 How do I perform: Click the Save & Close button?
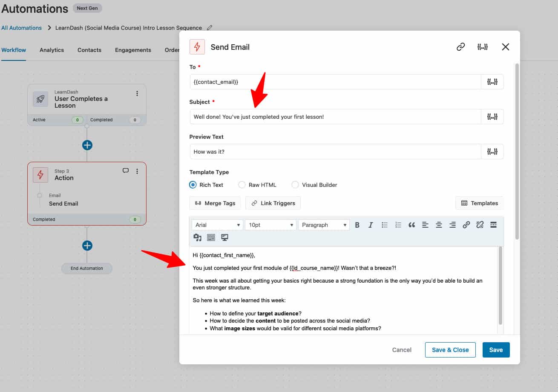click(450, 349)
